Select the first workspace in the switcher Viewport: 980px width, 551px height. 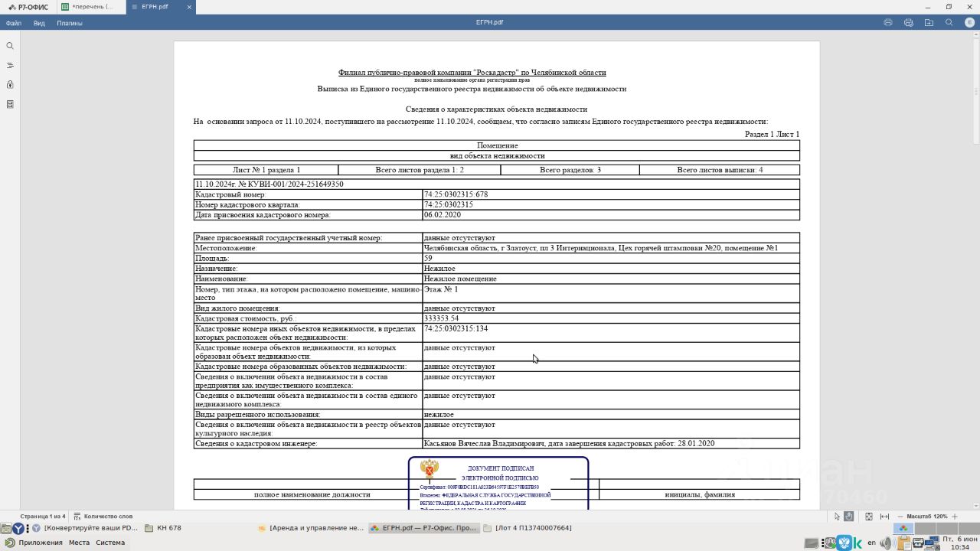(903, 528)
